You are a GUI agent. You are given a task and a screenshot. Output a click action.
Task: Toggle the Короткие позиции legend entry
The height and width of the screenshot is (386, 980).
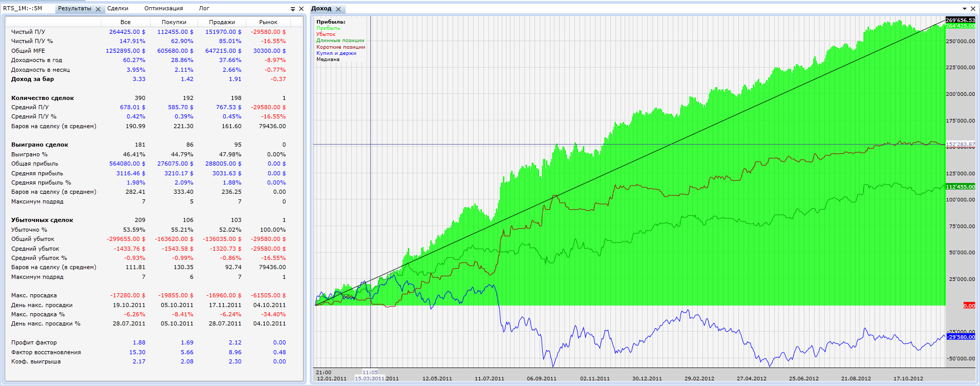click(x=340, y=47)
